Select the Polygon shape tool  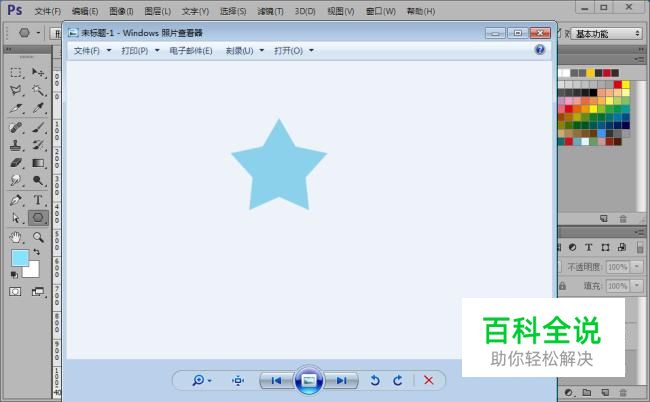coord(38,218)
